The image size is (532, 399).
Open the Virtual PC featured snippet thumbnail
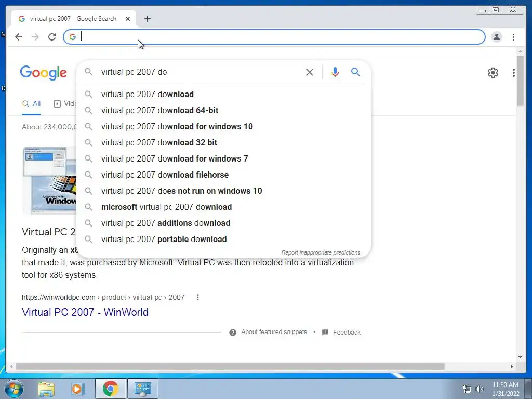pyautogui.click(x=49, y=180)
